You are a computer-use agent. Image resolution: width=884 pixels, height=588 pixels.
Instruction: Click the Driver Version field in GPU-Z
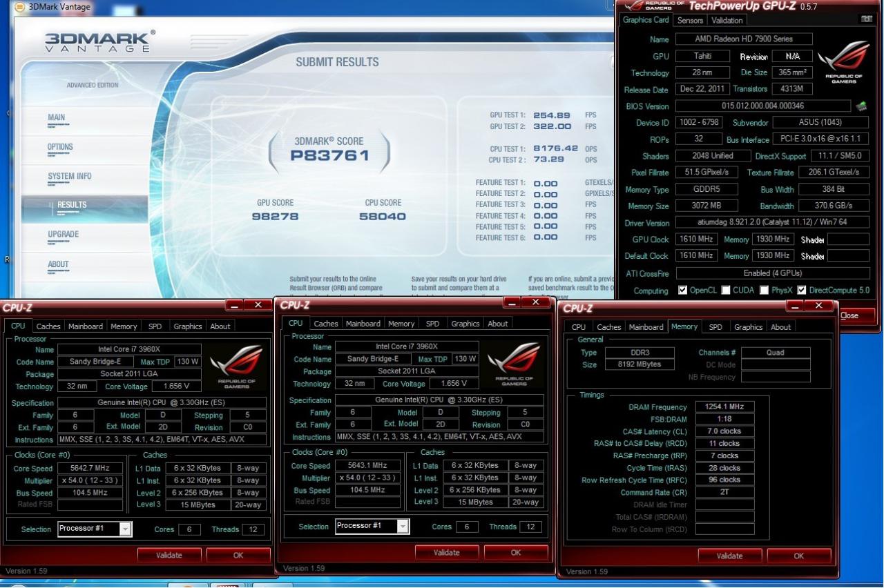[x=772, y=223]
